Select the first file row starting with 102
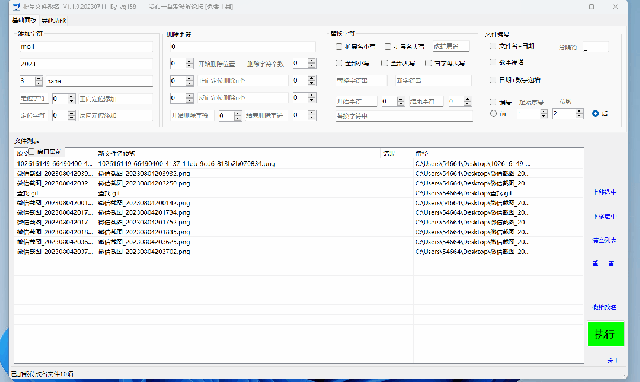640x382 pixels. 298,164
